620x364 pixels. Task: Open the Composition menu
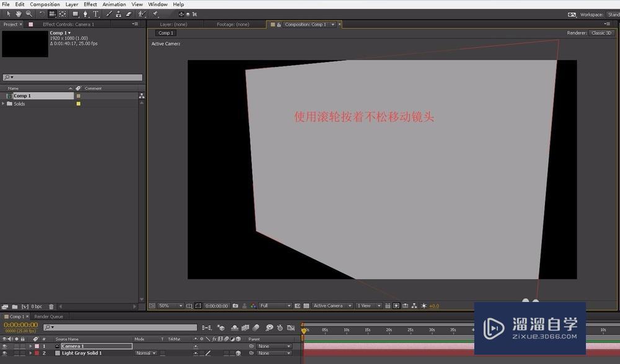45,4
